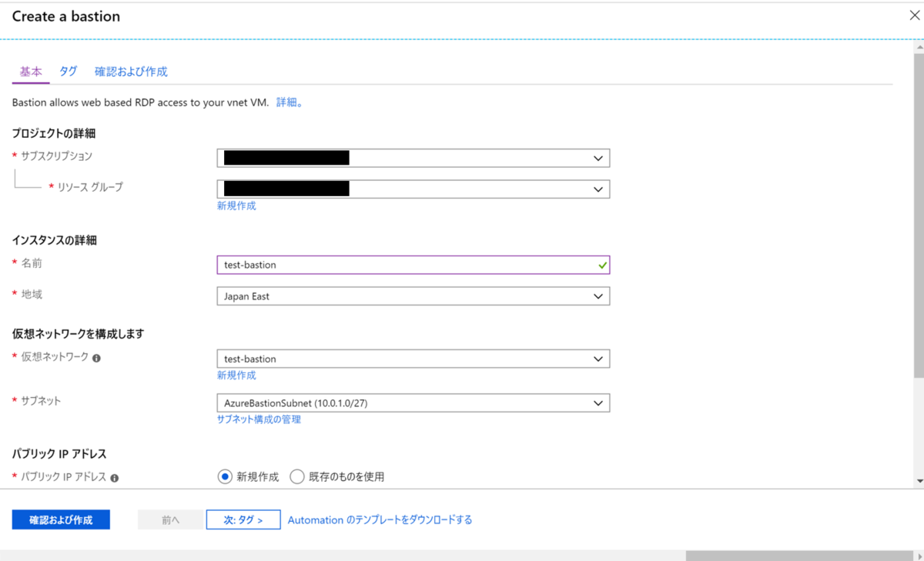Select the 既存のものを使用 radio button
The image size is (924, 561).
297,477
